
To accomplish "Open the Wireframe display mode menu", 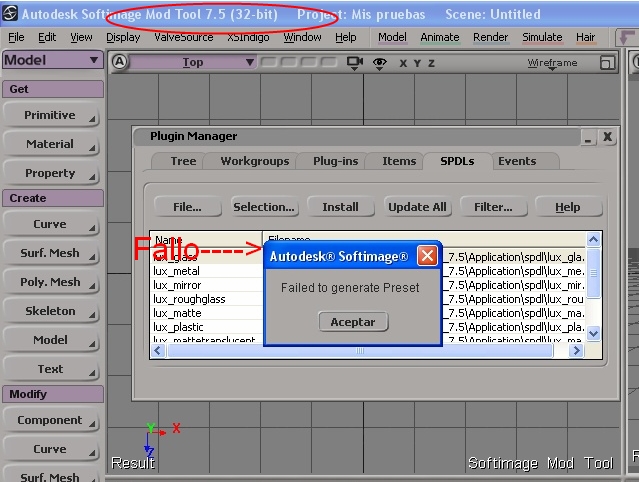I will (x=552, y=63).
